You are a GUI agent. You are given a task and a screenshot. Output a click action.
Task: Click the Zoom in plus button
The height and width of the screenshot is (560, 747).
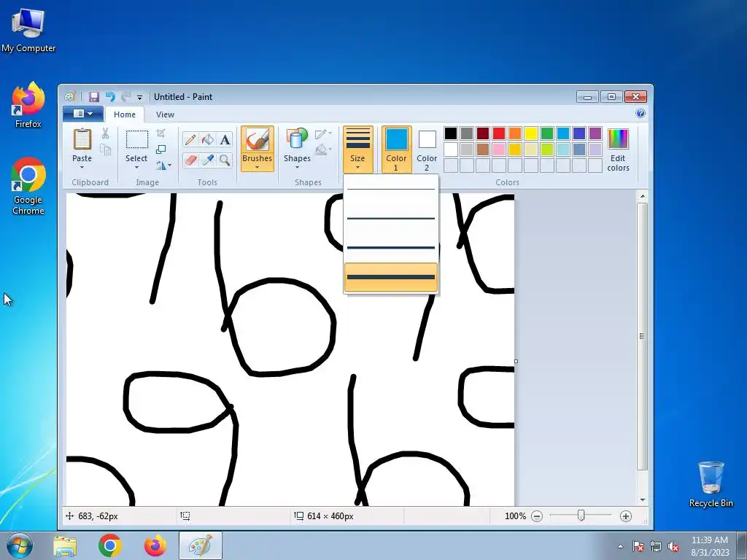coord(625,516)
